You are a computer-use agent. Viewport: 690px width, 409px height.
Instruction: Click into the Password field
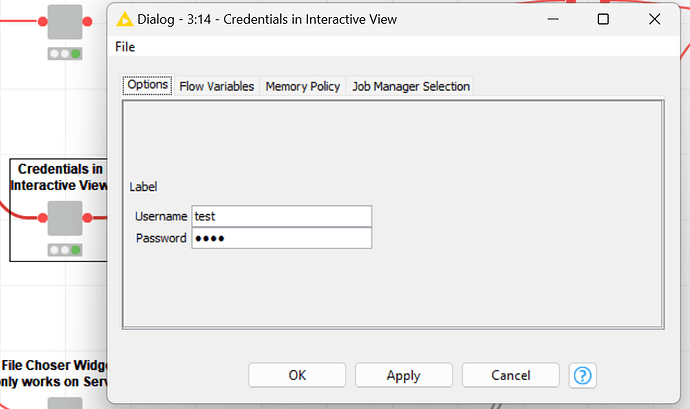(x=281, y=238)
